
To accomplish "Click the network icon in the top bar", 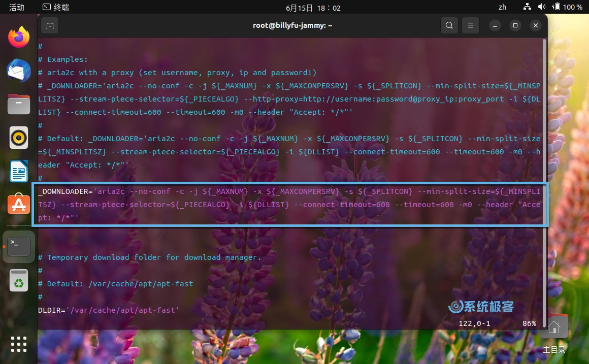I will [x=527, y=7].
